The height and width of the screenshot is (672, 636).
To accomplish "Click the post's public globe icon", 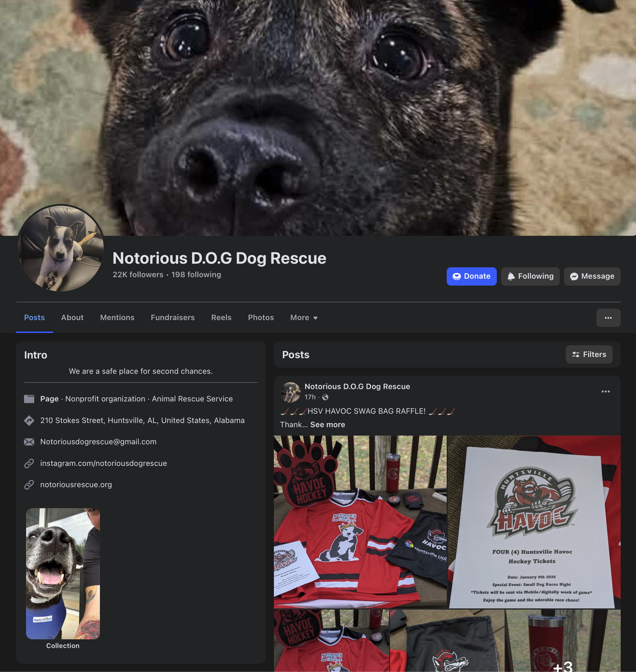I will tap(325, 397).
